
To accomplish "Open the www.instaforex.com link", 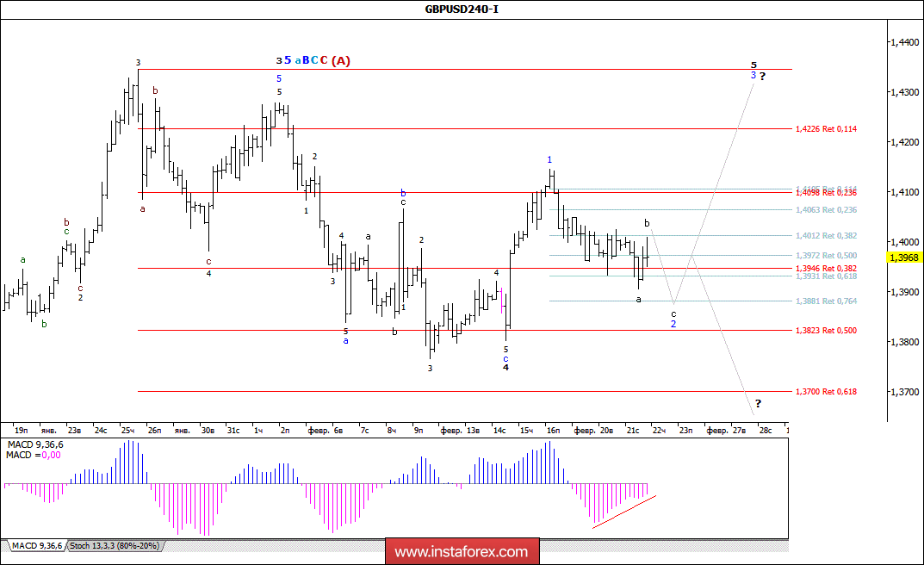I will point(462,552).
